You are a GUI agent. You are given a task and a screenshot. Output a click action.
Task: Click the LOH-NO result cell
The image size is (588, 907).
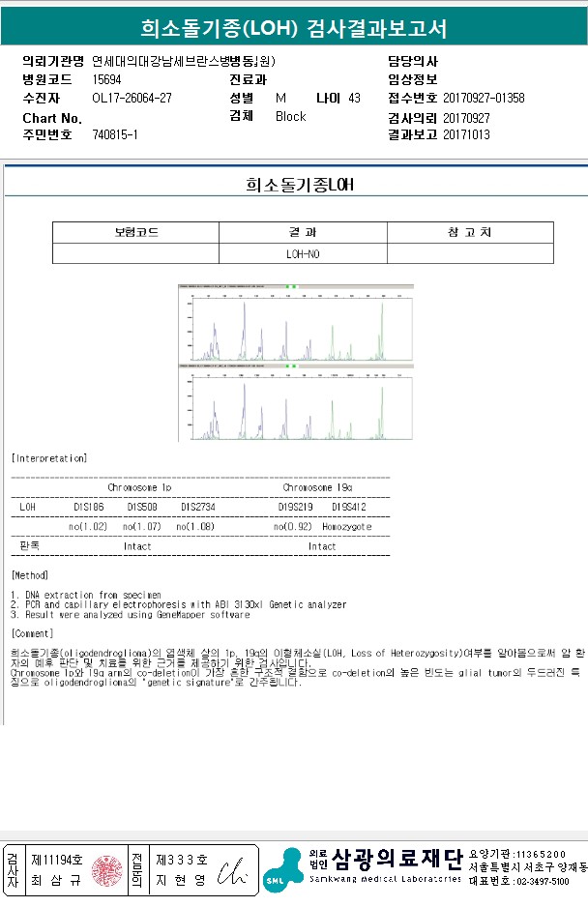coord(303,253)
